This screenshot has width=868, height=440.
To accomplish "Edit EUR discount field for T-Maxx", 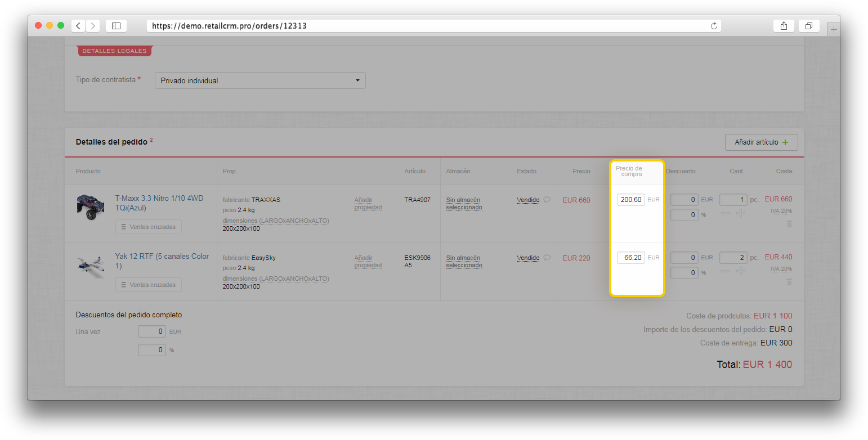I will point(684,200).
